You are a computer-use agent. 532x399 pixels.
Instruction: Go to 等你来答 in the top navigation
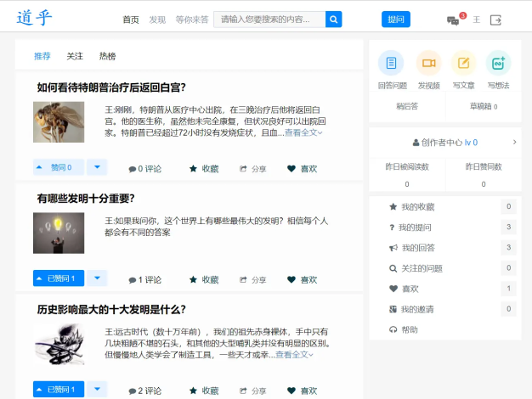pos(192,20)
